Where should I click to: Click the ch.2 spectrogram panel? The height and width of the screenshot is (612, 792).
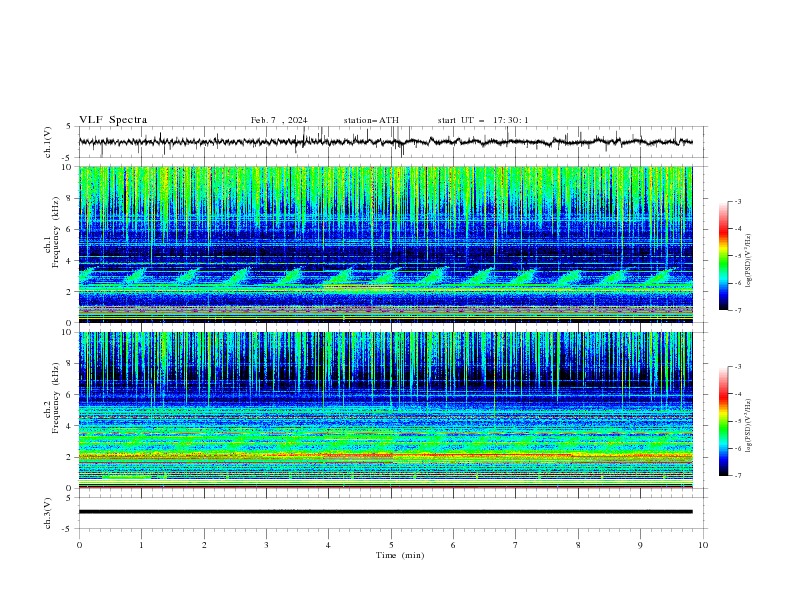pos(385,410)
